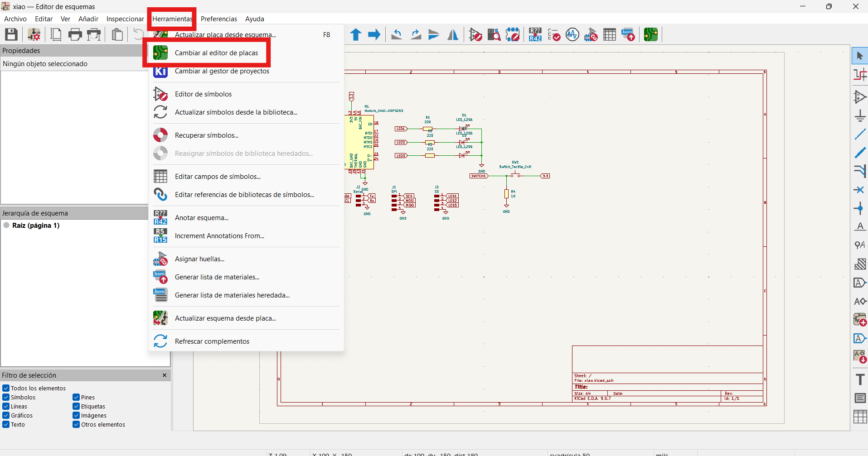Toggle the Gráficos filter checkbox
Image resolution: width=868 pixels, height=456 pixels.
(x=6, y=415)
